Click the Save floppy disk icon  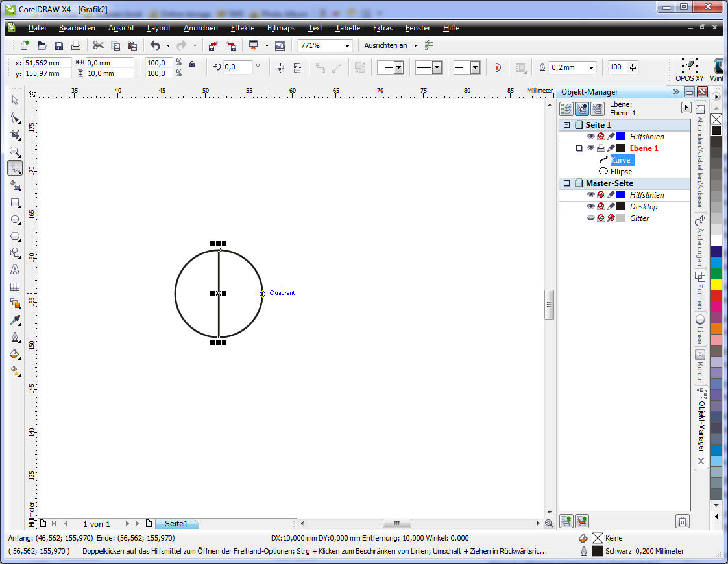pos(59,45)
